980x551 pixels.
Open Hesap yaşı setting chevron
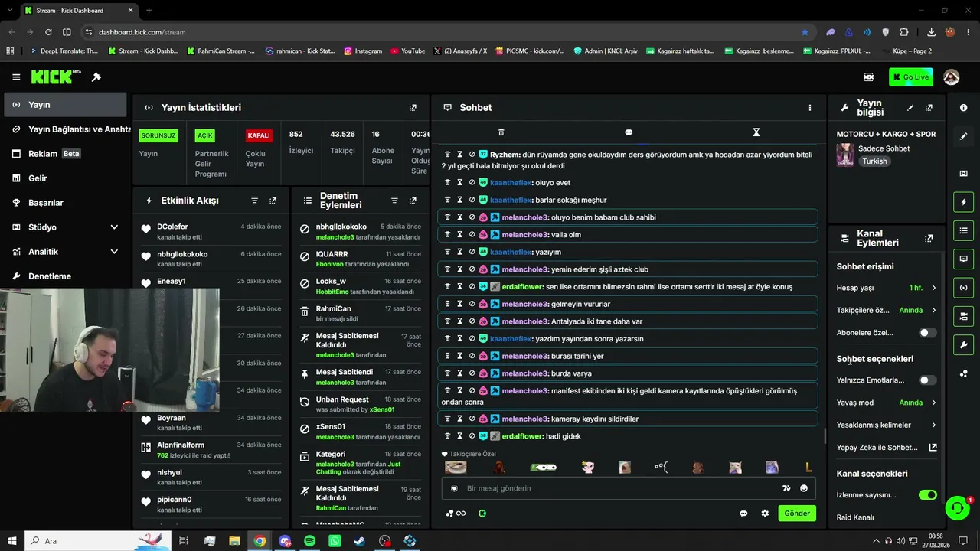click(933, 289)
